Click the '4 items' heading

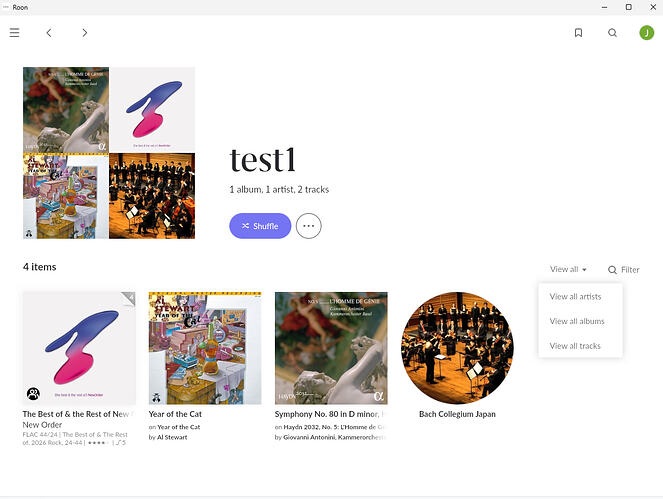tap(40, 267)
